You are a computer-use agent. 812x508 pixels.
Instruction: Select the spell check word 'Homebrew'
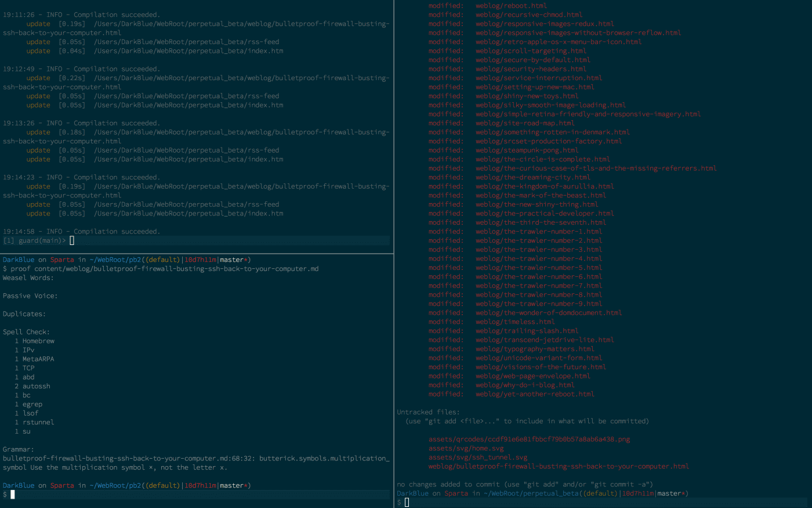click(x=38, y=341)
